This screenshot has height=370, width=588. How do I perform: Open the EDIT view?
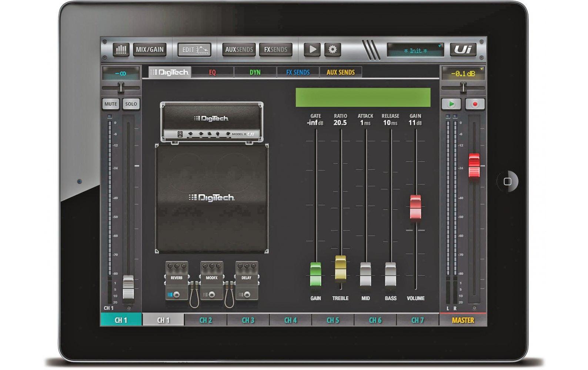(x=194, y=50)
